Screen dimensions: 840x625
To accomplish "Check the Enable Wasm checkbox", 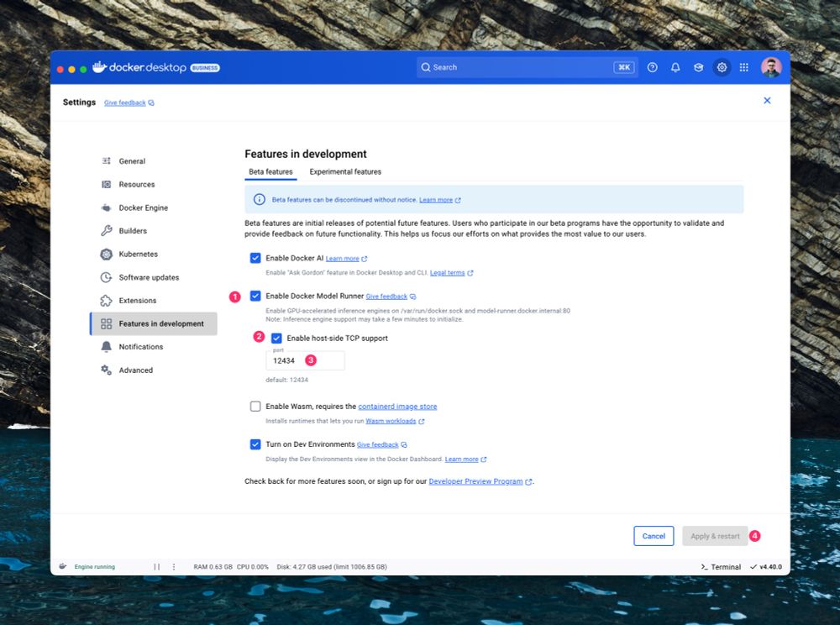I will click(255, 407).
